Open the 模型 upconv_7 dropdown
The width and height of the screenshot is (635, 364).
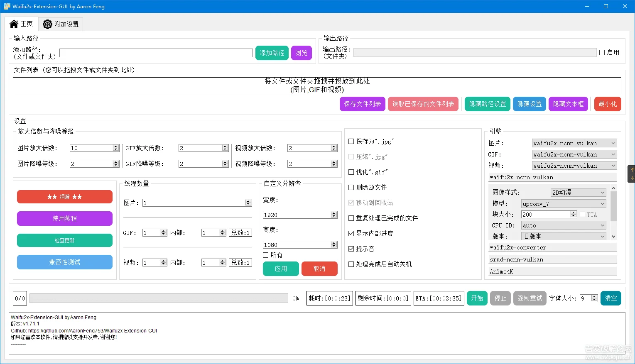pyautogui.click(x=564, y=204)
